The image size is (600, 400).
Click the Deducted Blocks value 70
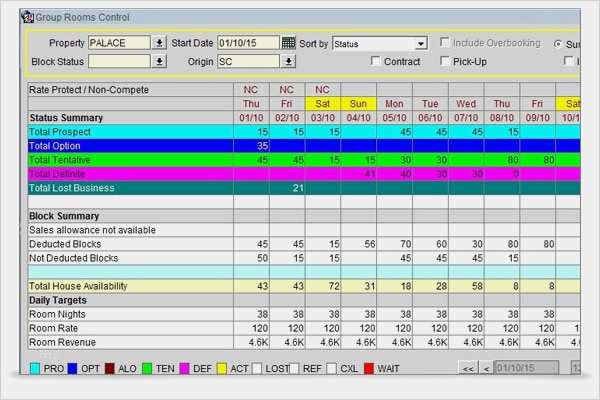tap(406, 244)
